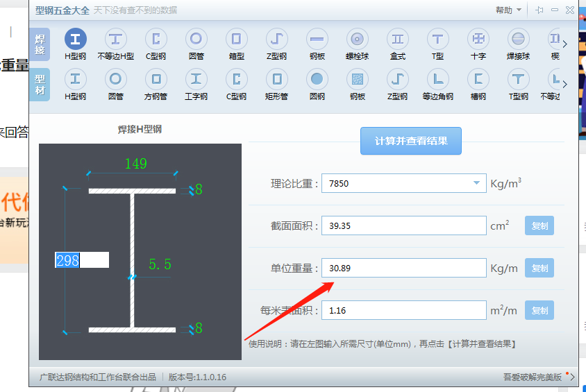Select the 槽钢 icon
The width and height of the screenshot is (586, 392).
[478, 79]
